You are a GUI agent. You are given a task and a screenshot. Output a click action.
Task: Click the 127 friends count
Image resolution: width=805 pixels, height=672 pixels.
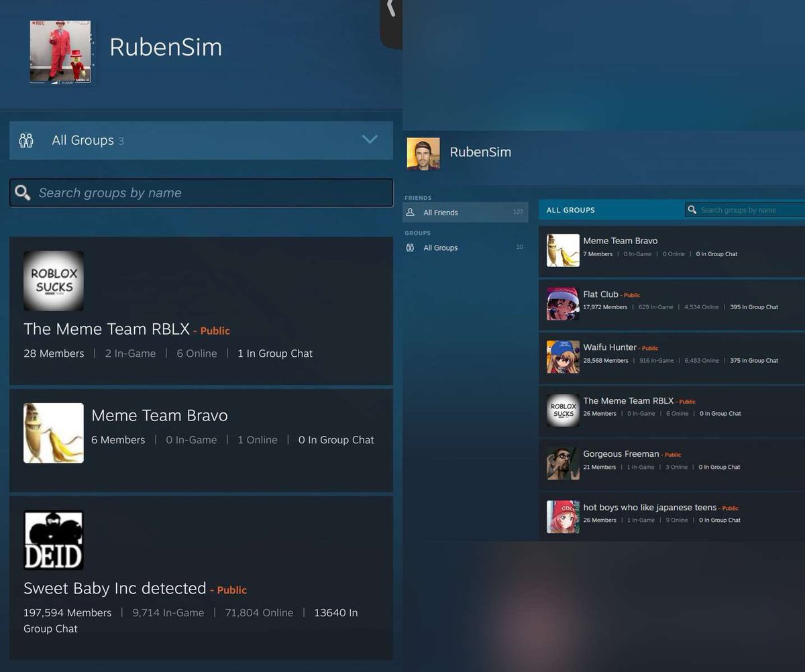pyautogui.click(x=518, y=212)
